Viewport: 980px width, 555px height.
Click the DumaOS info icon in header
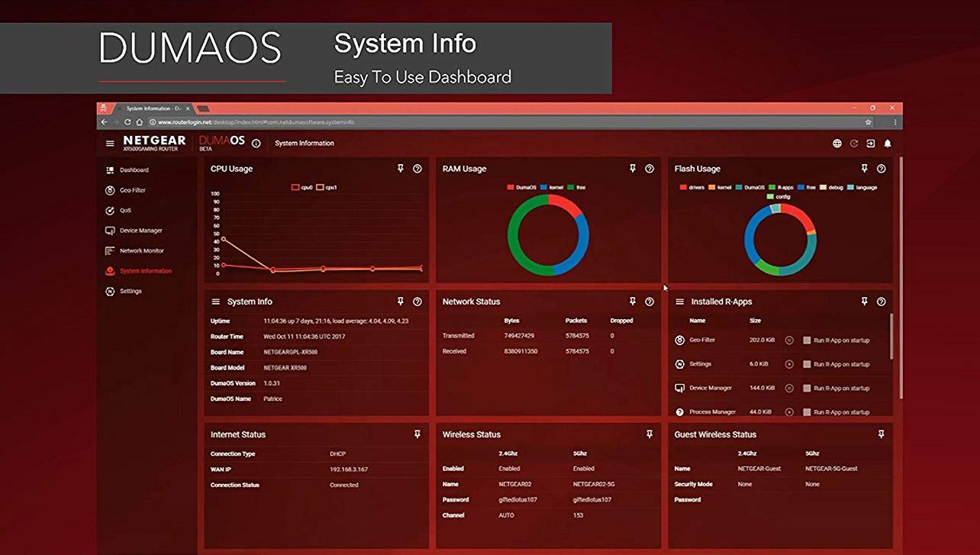256,144
